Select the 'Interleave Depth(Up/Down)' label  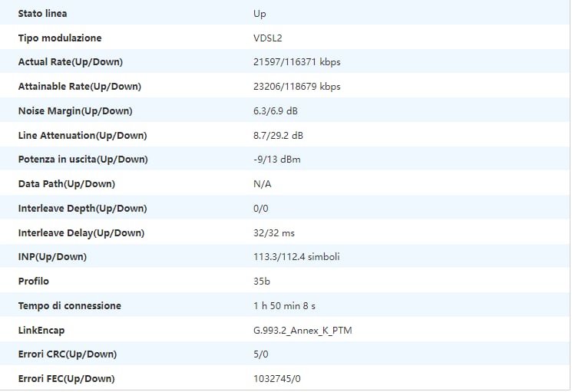pyautogui.click(x=82, y=209)
